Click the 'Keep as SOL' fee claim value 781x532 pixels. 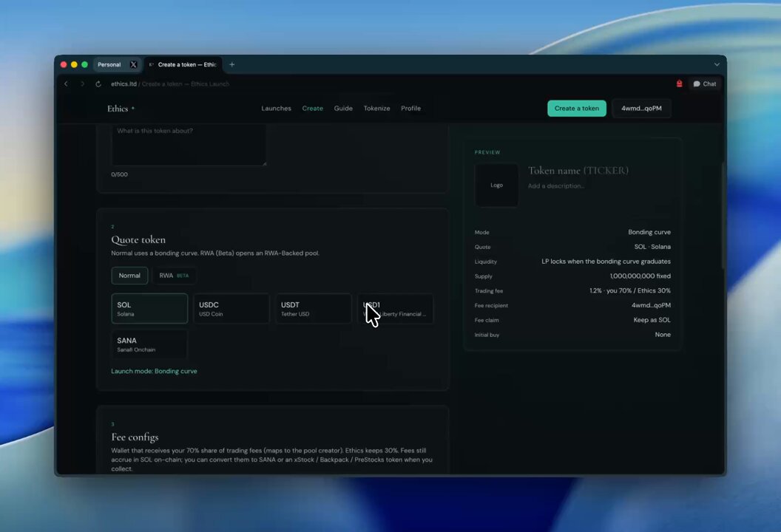pyautogui.click(x=652, y=320)
